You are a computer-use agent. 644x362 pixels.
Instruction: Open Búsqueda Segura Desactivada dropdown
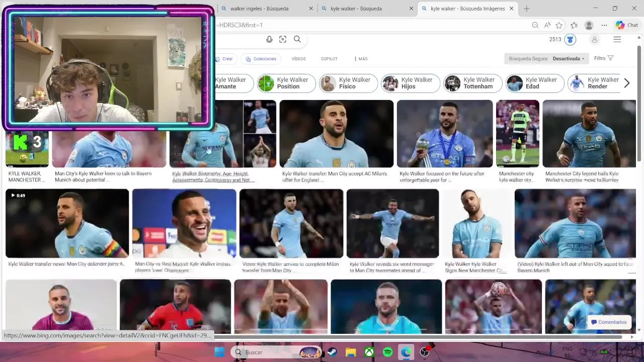[546, 59]
